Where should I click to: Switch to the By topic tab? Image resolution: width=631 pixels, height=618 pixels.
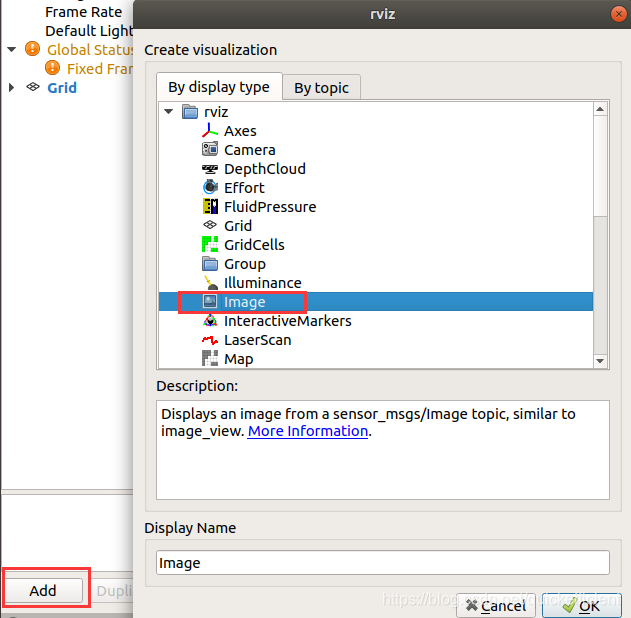pyautogui.click(x=321, y=87)
